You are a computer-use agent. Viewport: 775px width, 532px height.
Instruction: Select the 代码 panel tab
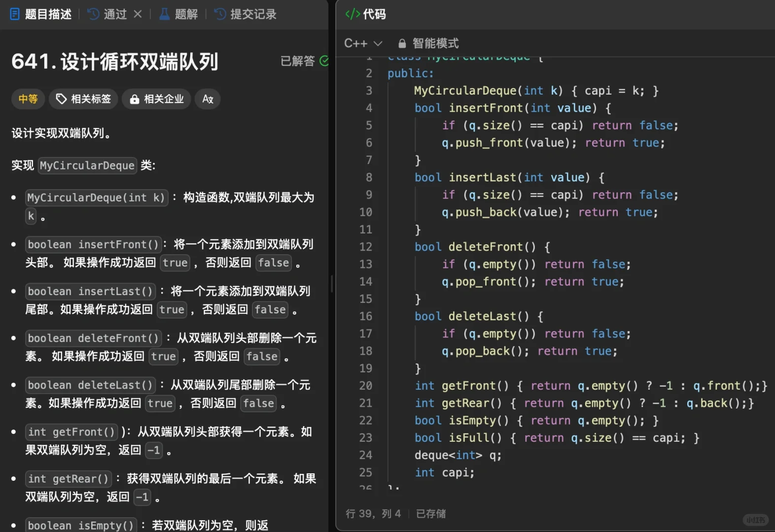click(x=366, y=14)
